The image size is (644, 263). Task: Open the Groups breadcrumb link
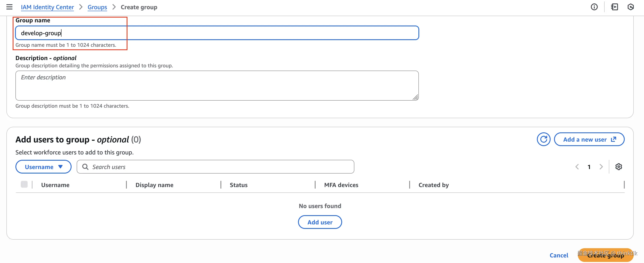click(97, 7)
